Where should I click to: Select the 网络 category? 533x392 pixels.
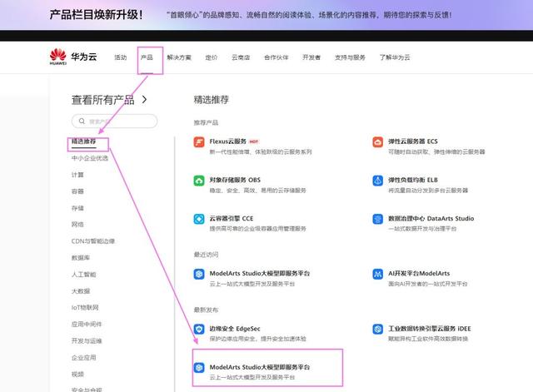tap(77, 225)
